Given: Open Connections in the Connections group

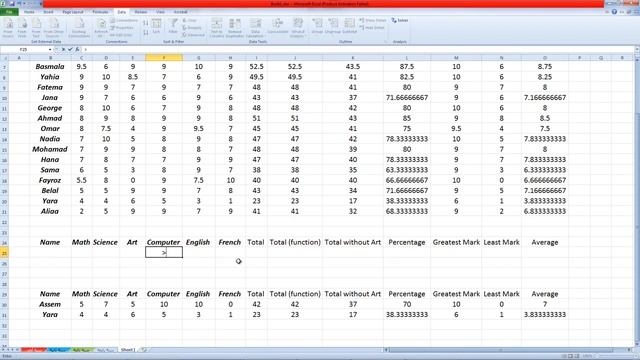Looking at the screenshot, I should coord(124,20).
